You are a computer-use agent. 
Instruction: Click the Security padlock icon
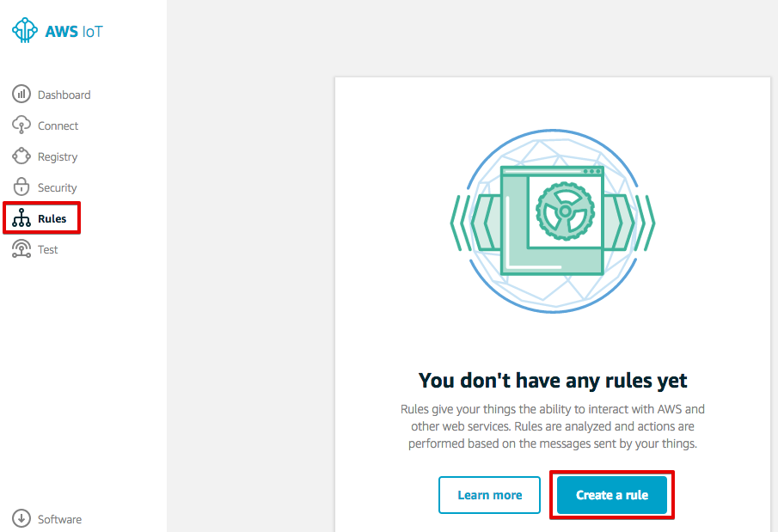21,187
